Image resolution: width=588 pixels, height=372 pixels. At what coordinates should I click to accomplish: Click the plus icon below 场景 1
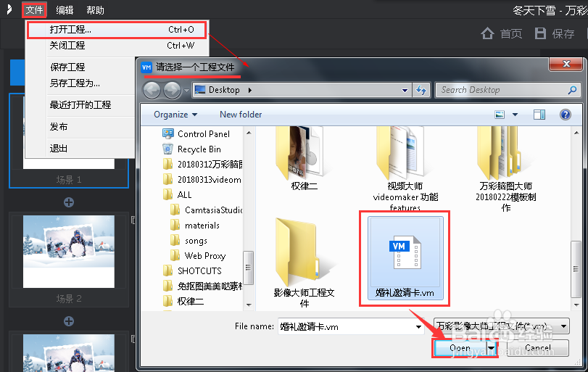pos(69,202)
